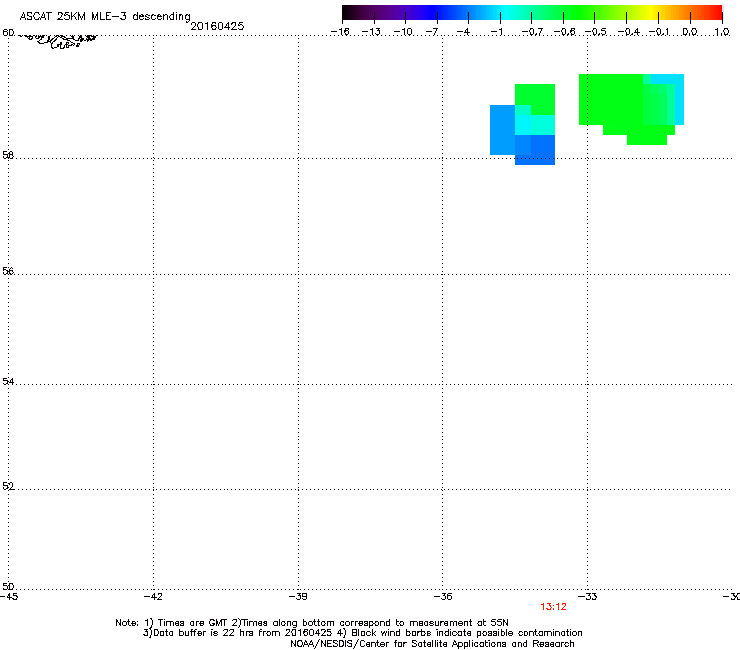
Task: Click the color scale label 1.0
Action: pyautogui.click(x=722, y=32)
